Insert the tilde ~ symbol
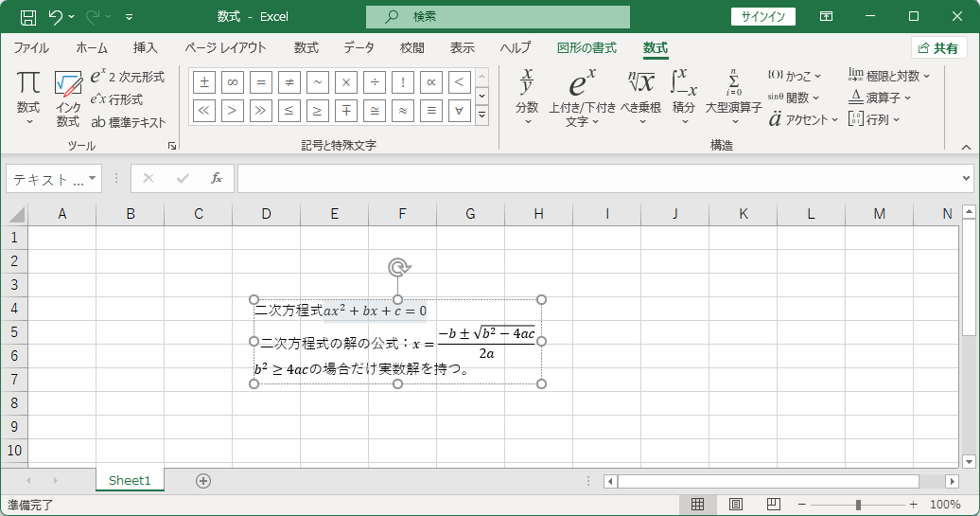980x516 pixels. (318, 82)
